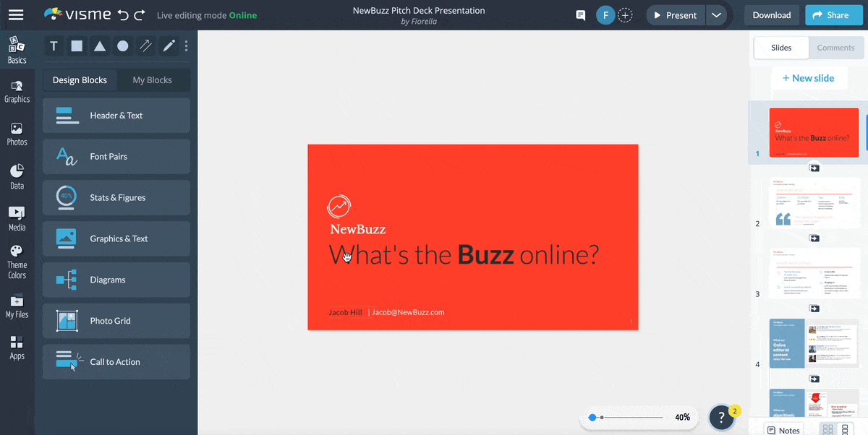Select slide 3 thumbnail in the panel
This screenshot has height=435, width=868.
[x=814, y=273]
